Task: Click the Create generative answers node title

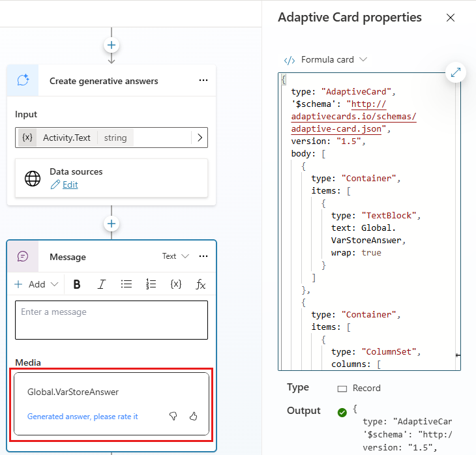Action: pyautogui.click(x=104, y=81)
